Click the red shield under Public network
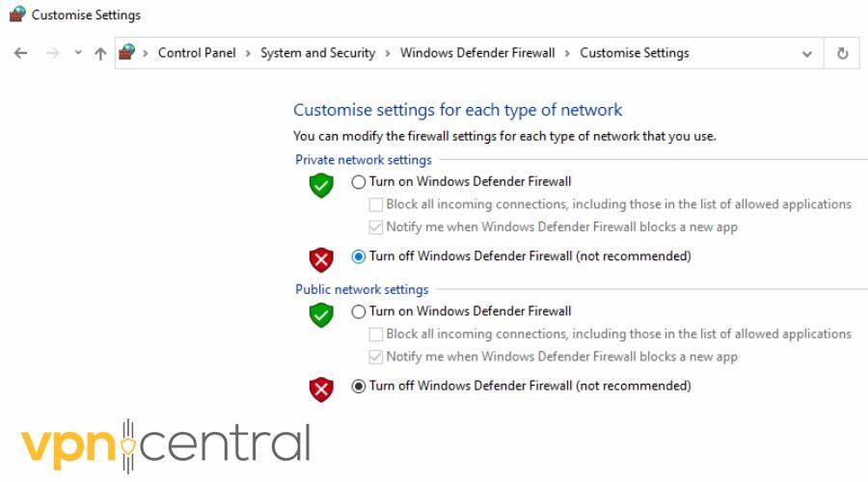The image size is (868, 482). (x=321, y=388)
